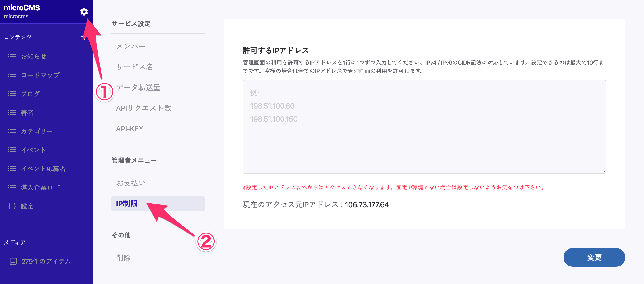Open the service settings gear icon
Image resolution: width=644 pixels, height=284 pixels.
click(x=84, y=11)
